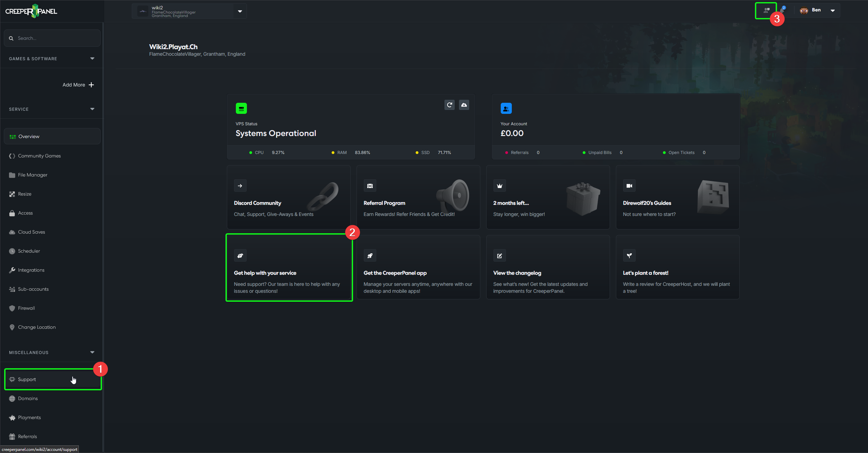The width and height of the screenshot is (868, 453).
Task: Open the notifications bell icon
Action: (x=782, y=10)
